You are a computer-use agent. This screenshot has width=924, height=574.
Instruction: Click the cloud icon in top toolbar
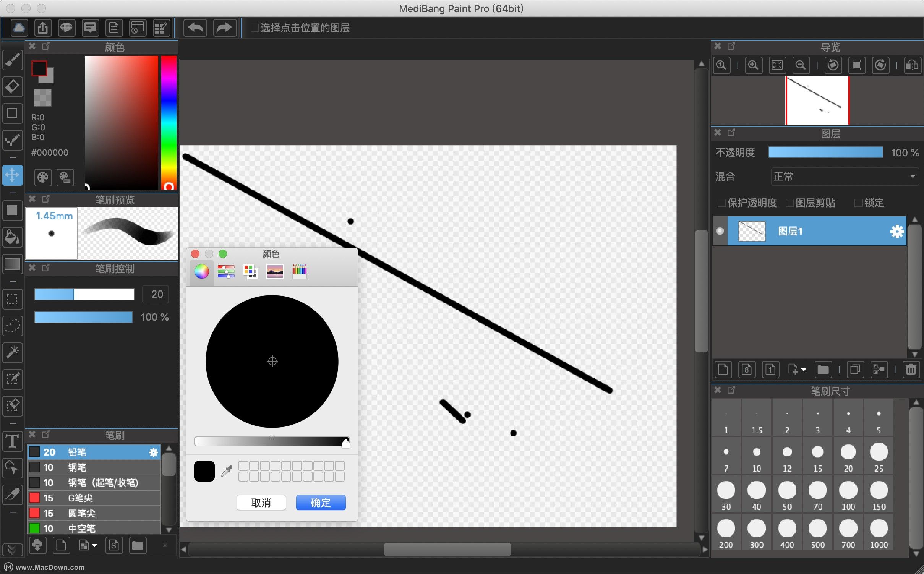[19, 28]
